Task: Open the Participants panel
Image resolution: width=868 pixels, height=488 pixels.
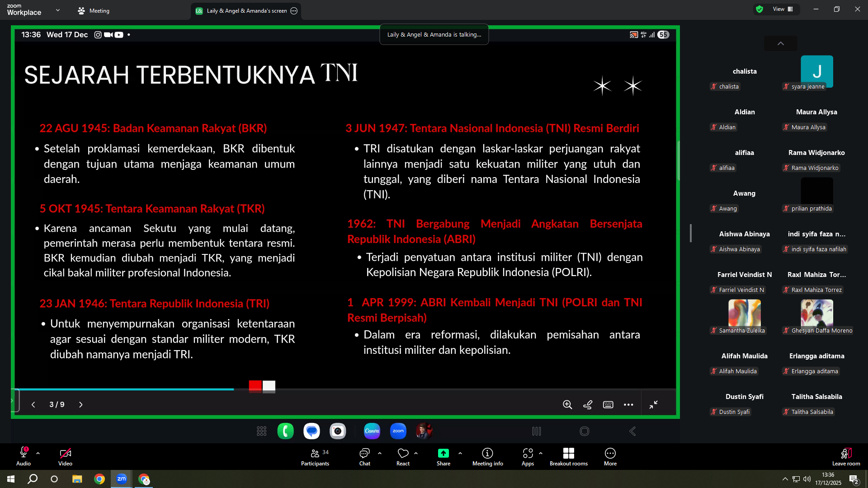Action: point(315,456)
